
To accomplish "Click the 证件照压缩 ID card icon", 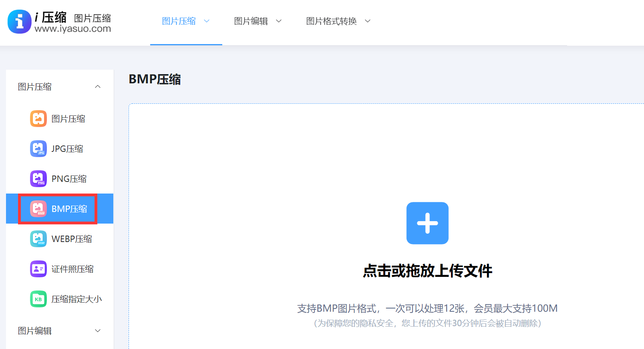I will pos(38,269).
